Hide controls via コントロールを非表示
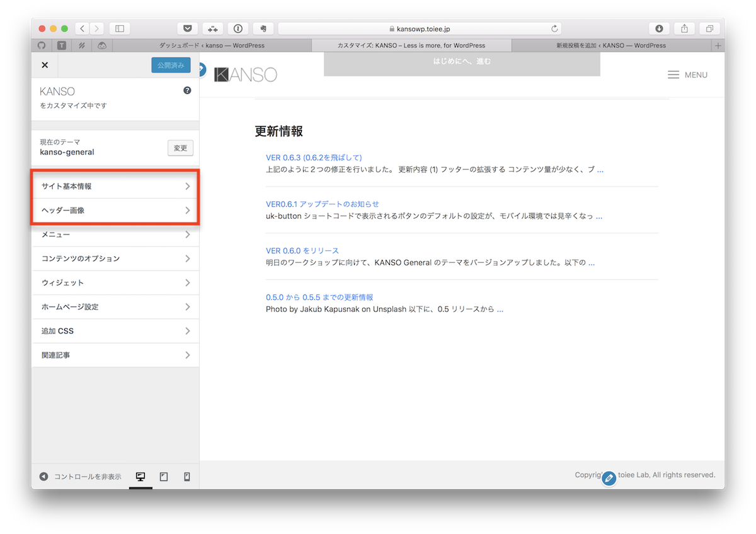756x534 pixels. tap(80, 477)
